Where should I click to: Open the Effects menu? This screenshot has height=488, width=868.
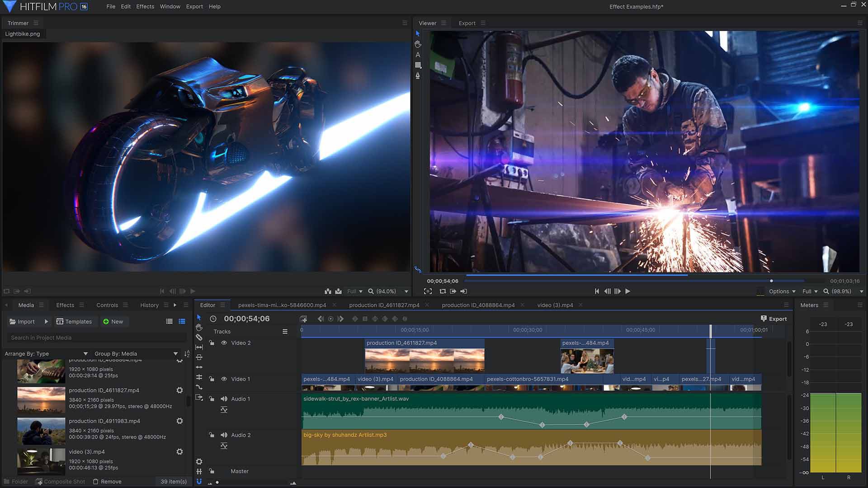coord(146,6)
